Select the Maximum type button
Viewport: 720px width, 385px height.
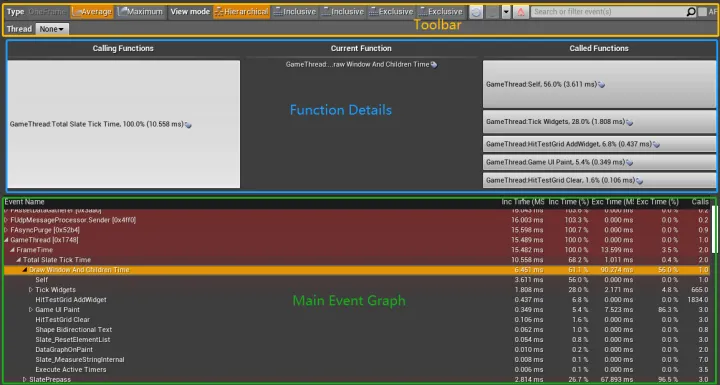tap(141, 11)
